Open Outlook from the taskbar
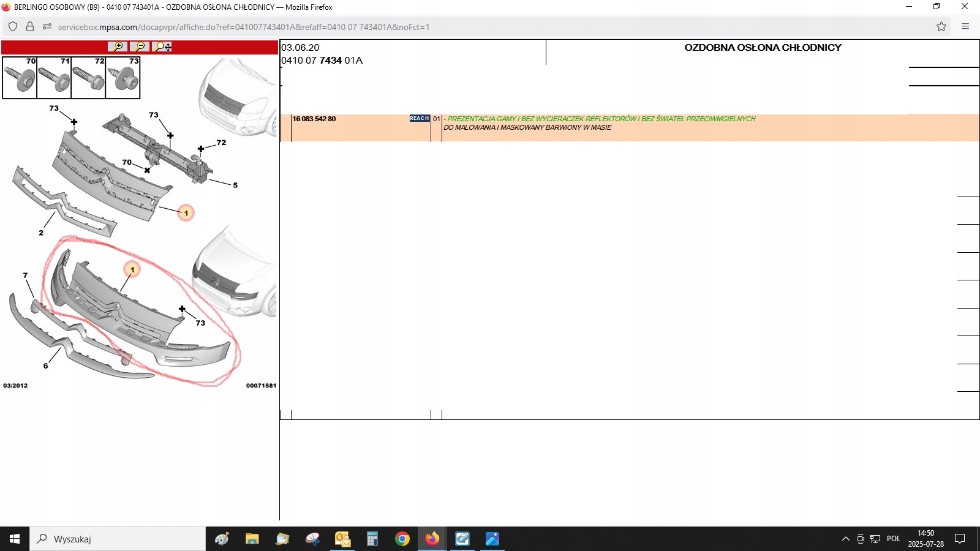Screen dimensions: 980x551 click(x=342, y=539)
